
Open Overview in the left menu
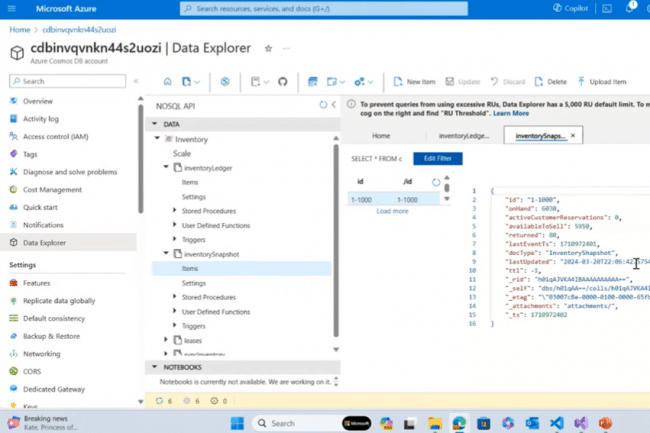37,101
